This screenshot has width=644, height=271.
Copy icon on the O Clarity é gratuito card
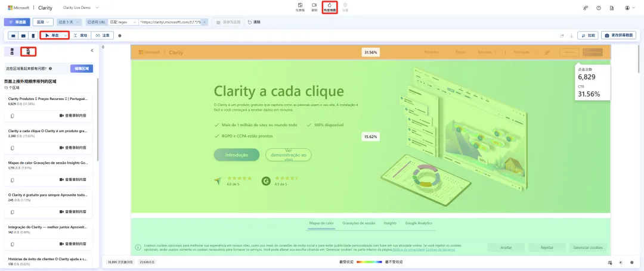[13, 212]
